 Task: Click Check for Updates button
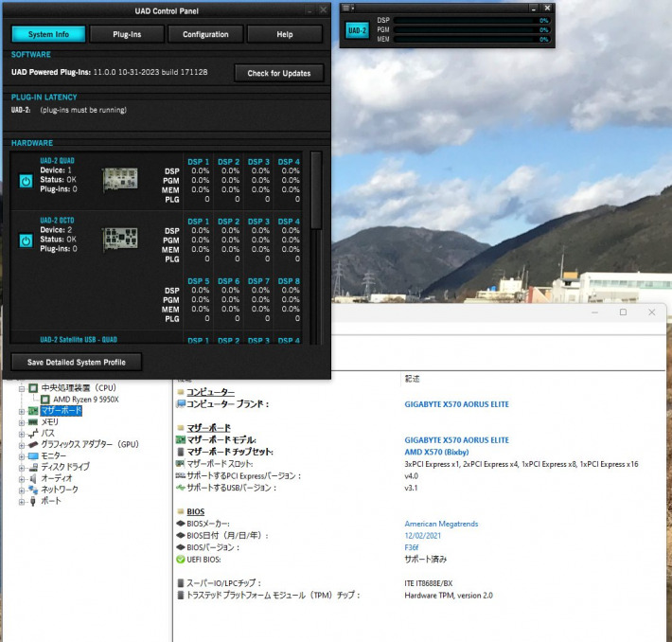[279, 73]
